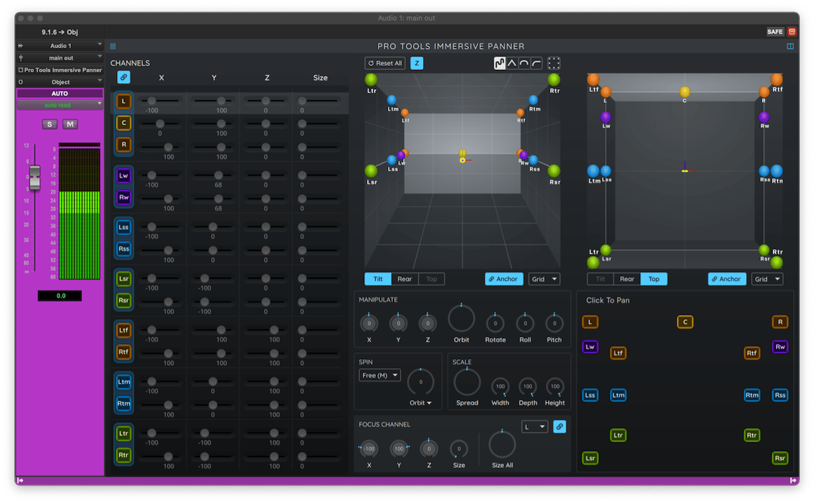Click the channels panel toggle icon left of the plug-in title
Image resolution: width=817 pixels, height=504 pixels.
click(x=113, y=46)
